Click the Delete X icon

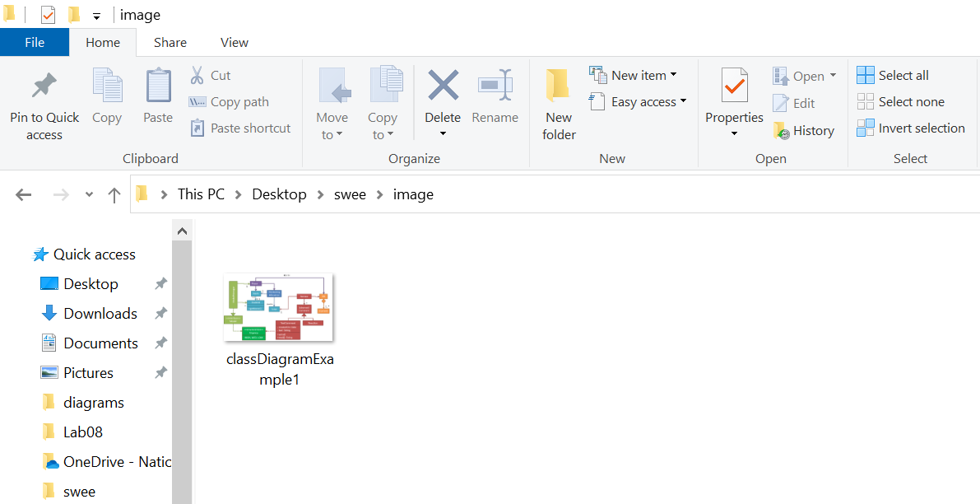click(x=444, y=85)
